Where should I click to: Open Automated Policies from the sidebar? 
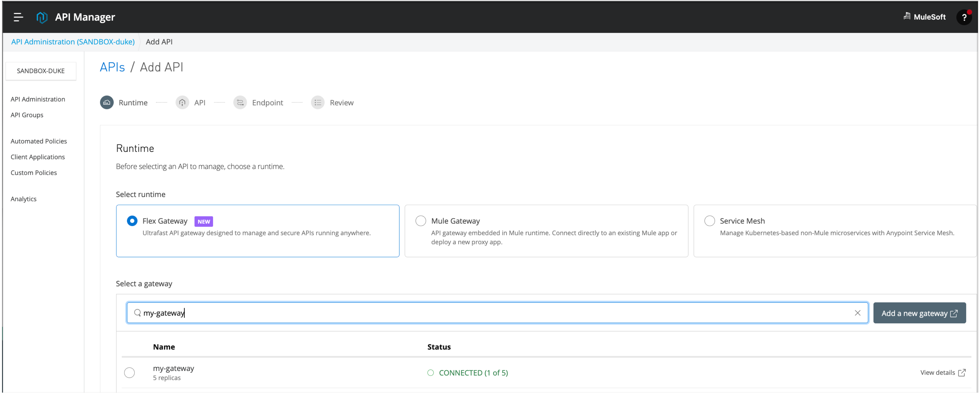(x=38, y=141)
